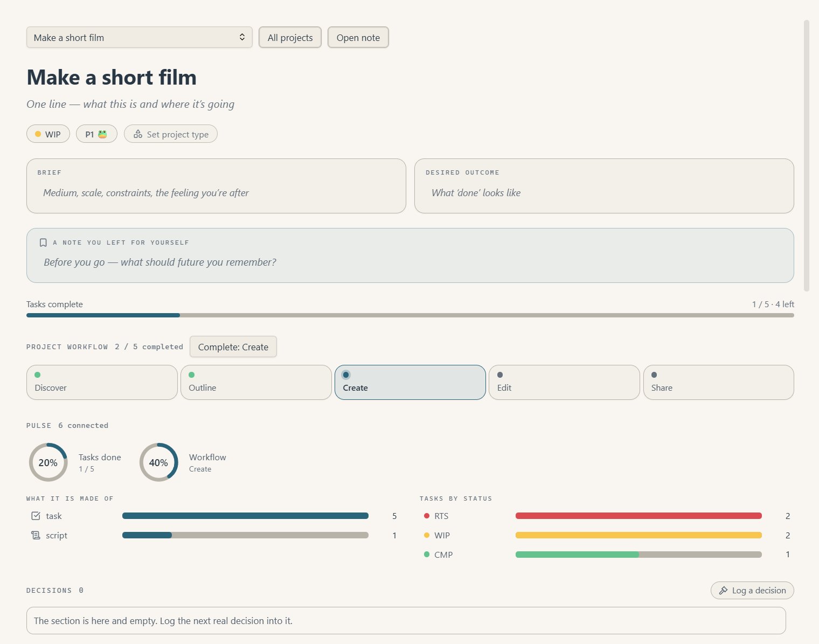
Task: Click the note-to-yourself text field
Action: [410, 262]
